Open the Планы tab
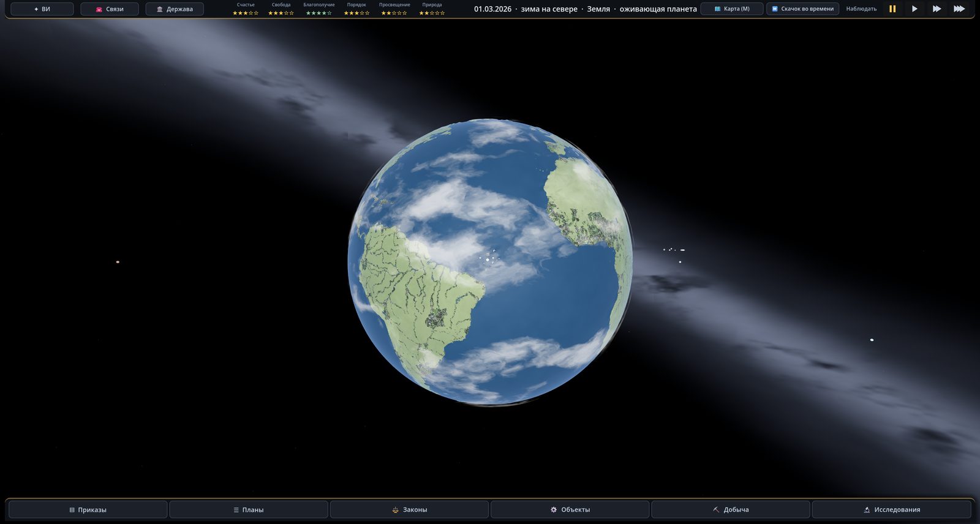Image resolution: width=980 pixels, height=524 pixels. (249, 509)
